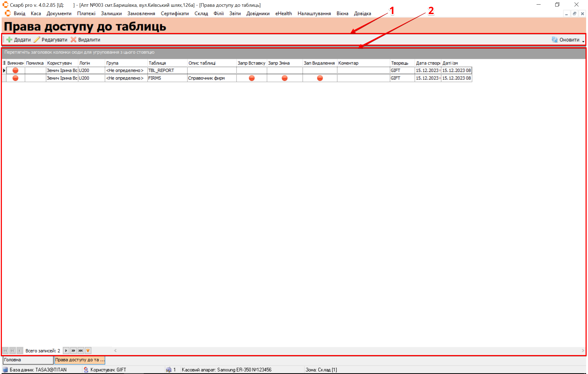
Task: Go to next record in navigator
Action: point(66,350)
